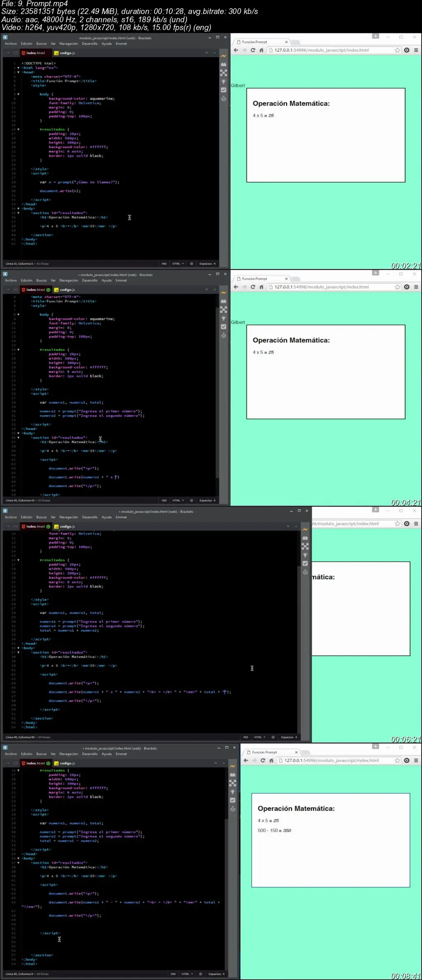The width and height of the screenshot is (422, 980).
Task: Toggle Espacios indentation label in 00:08:41 frame
Action: (217, 974)
